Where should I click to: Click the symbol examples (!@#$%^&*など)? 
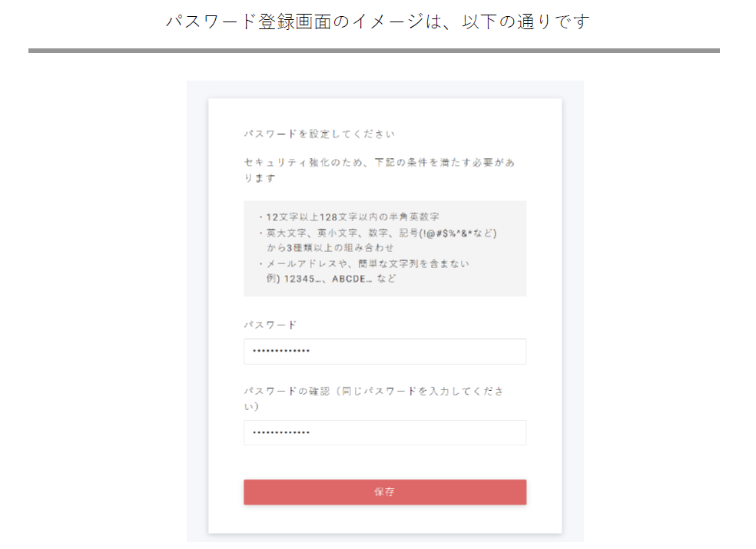[459, 233]
